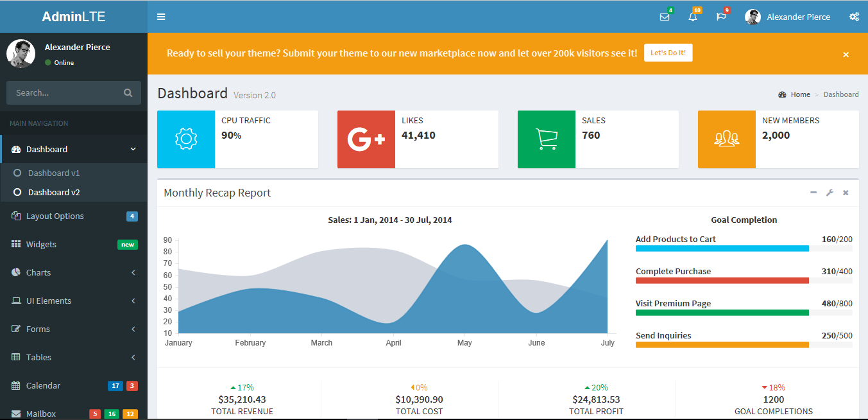This screenshot has width=868, height=420.
Task: Remove the Monthly Recap Report box
Action: tap(846, 193)
